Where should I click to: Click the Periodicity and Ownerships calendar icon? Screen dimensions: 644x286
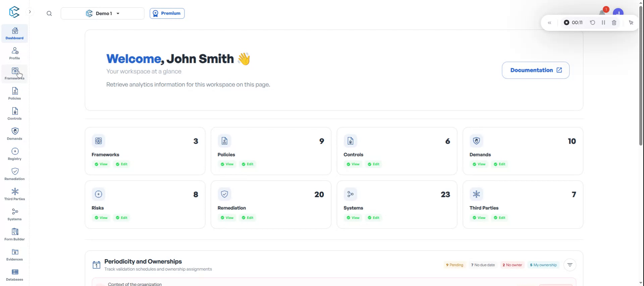96,265
